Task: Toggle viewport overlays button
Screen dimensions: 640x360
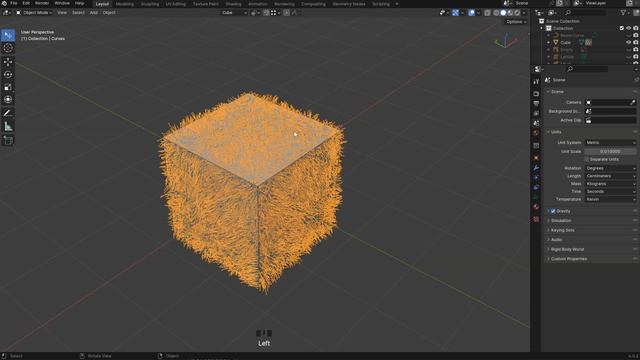Action: point(471,13)
